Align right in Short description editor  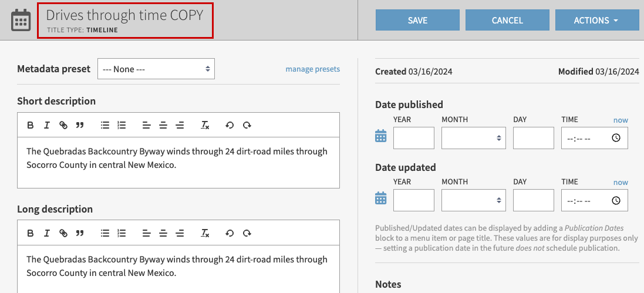(180, 125)
